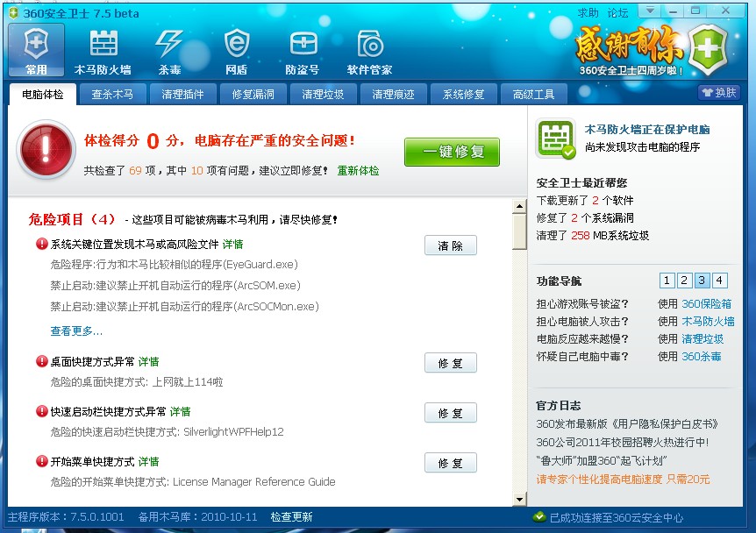Select page 1 in 功能导航
The height and width of the screenshot is (533, 756).
tap(667, 281)
